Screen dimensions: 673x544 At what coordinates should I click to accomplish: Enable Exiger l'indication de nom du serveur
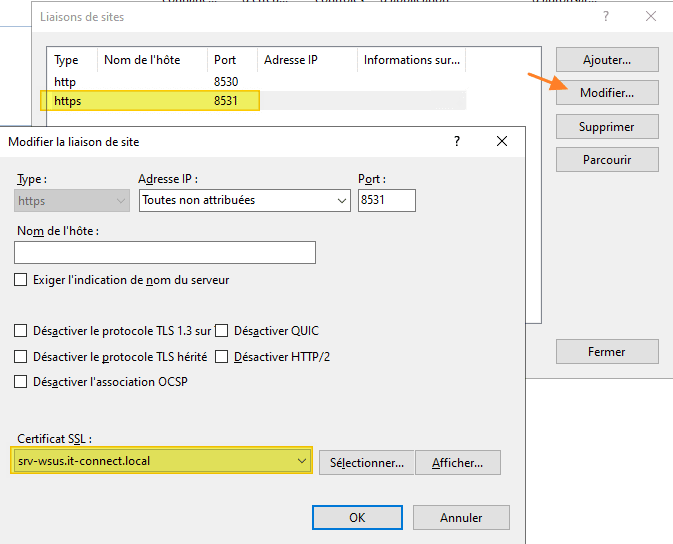pyautogui.click(x=21, y=280)
